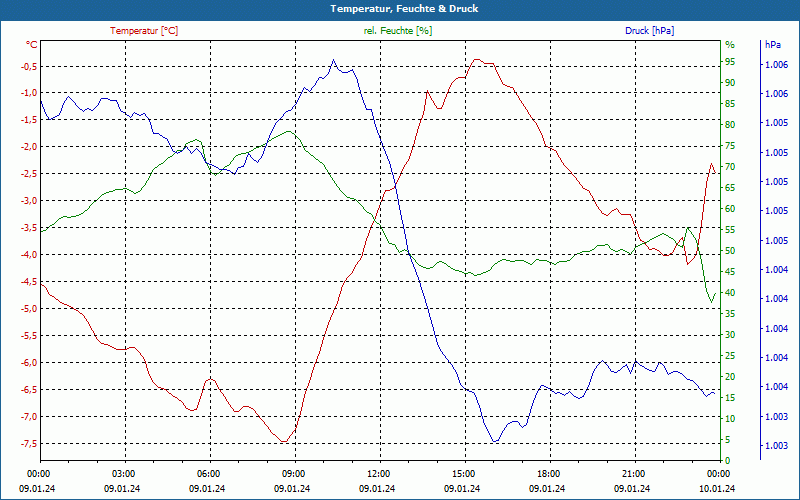This screenshot has width=800, height=500.
Task: Click the "70" tick on the humidity axis
Action: 730,167
